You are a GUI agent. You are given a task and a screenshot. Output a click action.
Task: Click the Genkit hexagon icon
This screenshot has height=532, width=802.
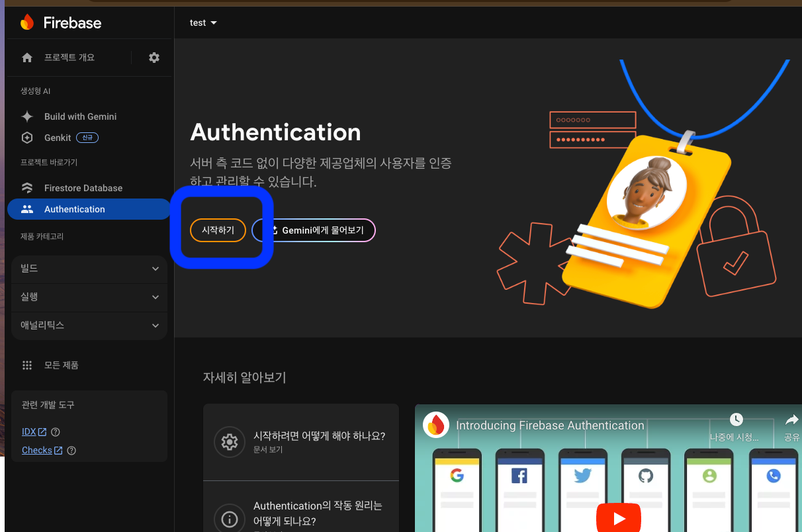tap(27, 138)
